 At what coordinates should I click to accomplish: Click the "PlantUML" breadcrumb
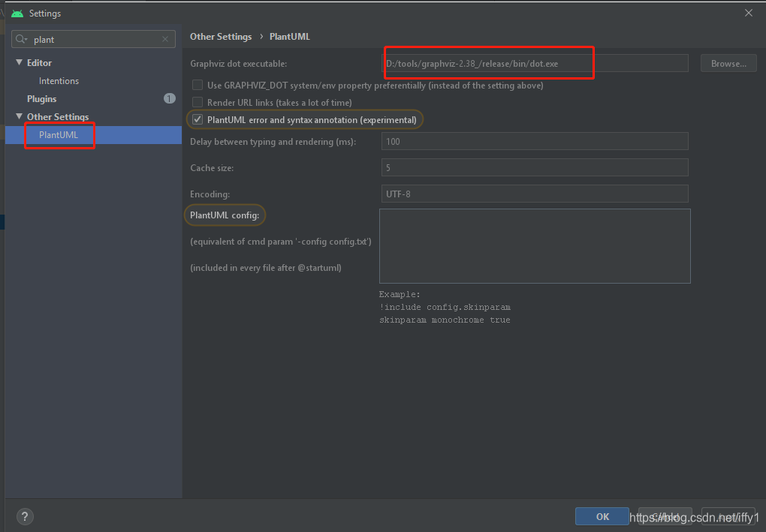pyautogui.click(x=289, y=36)
